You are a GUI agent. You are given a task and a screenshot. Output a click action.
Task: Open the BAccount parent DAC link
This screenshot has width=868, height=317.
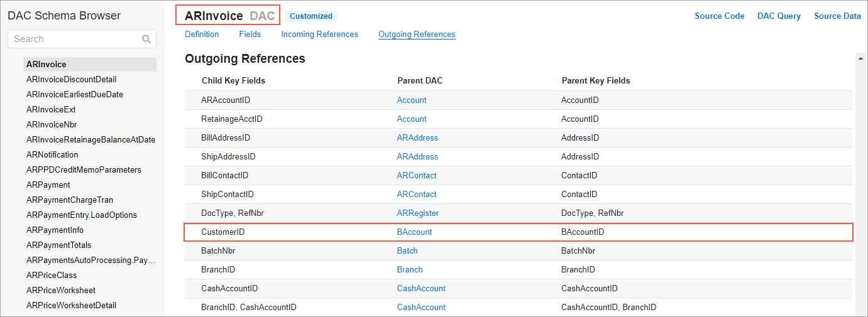[414, 232]
